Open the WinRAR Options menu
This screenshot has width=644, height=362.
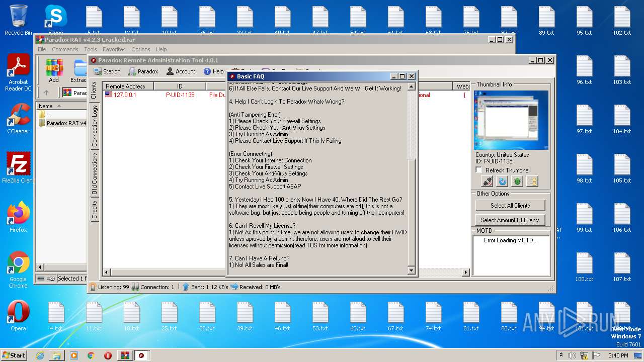[141, 49]
